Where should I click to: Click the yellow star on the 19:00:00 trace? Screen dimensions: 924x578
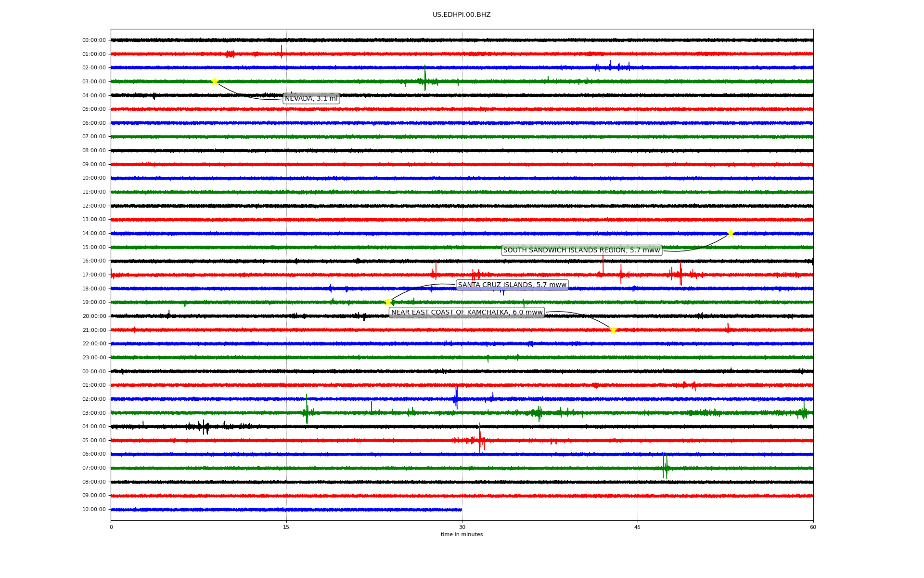point(388,302)
